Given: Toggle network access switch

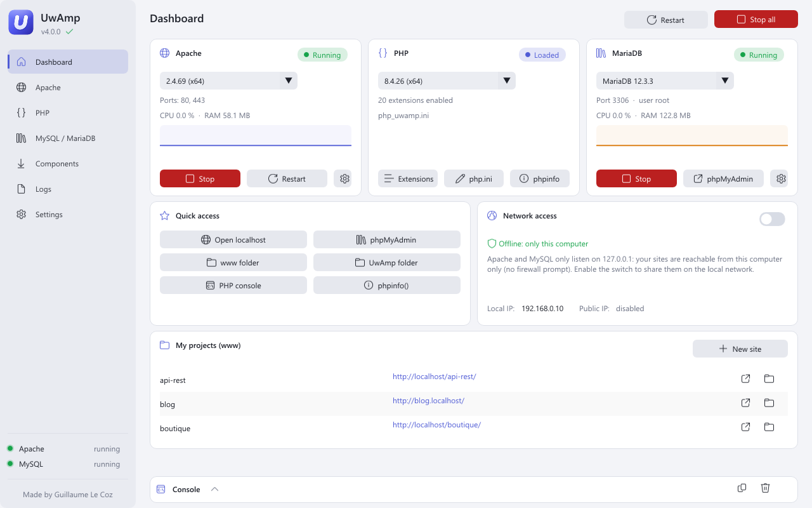Looking at the screenshot, I should click(772, 219).
